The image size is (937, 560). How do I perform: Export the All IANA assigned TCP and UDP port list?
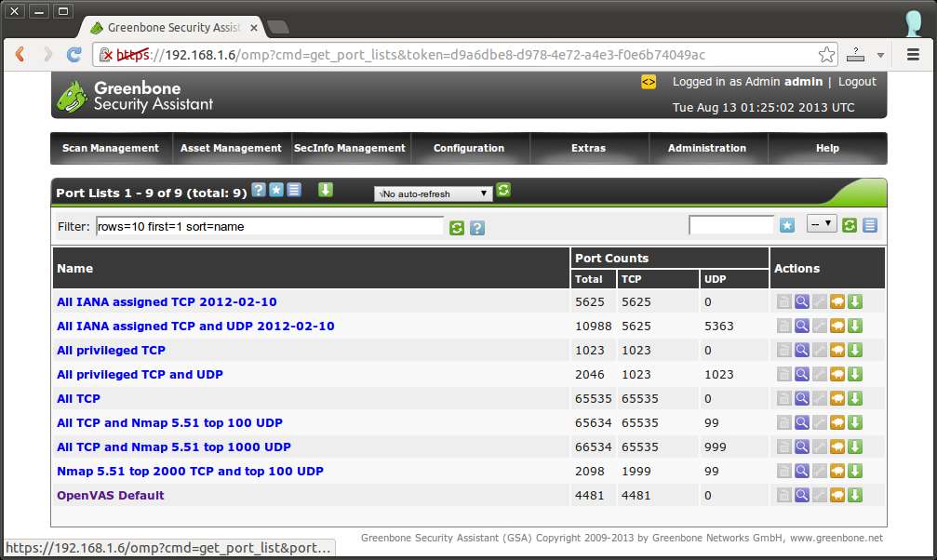click(x=855, y=326)
